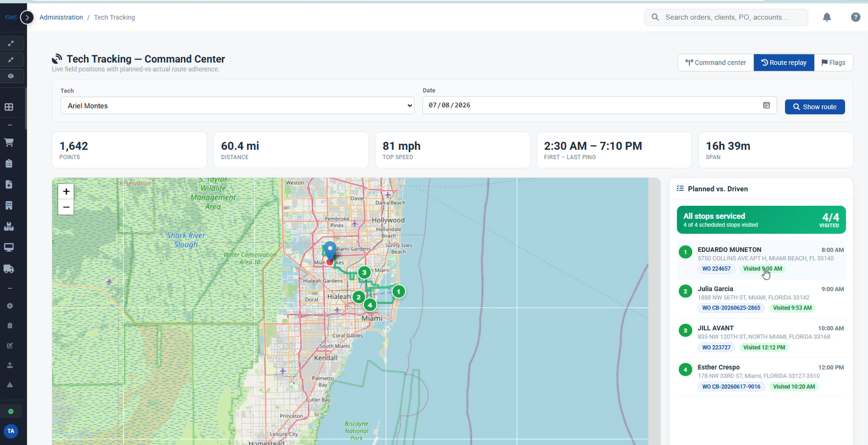
Task: Click the Date field showing 07/08/2026
Action: pos(599,105)
